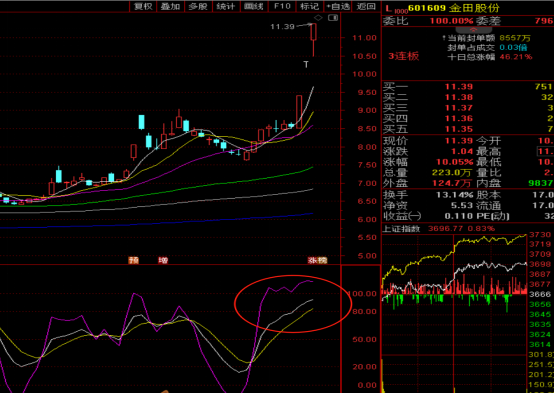Image resolution: width=554 pixels, height=393 pixels.
Task: Open the 多股 multi-stock view
Action: 198,6
